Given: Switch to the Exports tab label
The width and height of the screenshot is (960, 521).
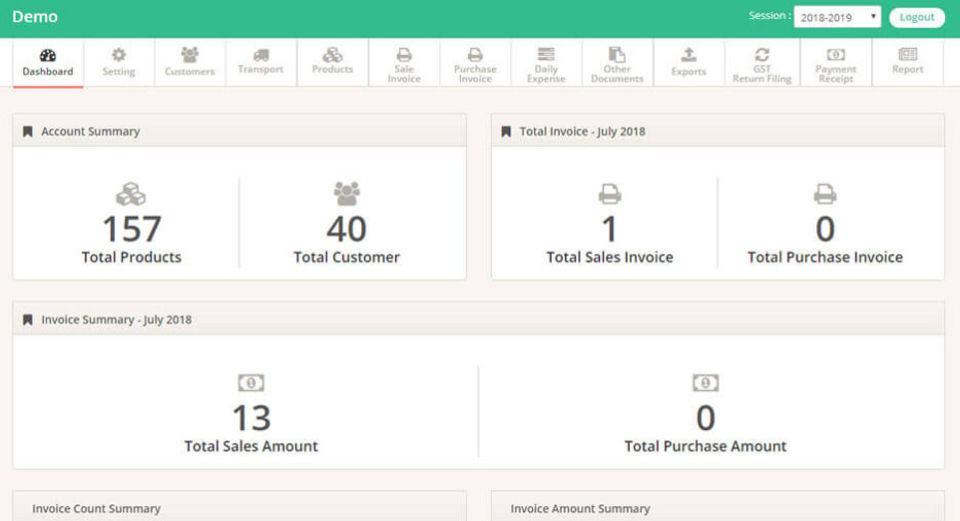Looking at the screenshot, I should tap(689, 72).
